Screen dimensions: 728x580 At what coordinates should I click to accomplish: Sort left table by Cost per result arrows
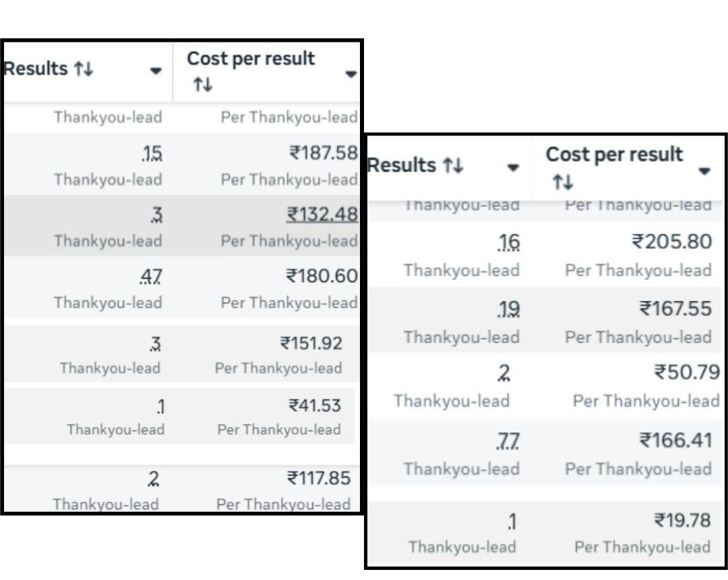(x=202, y=85)
